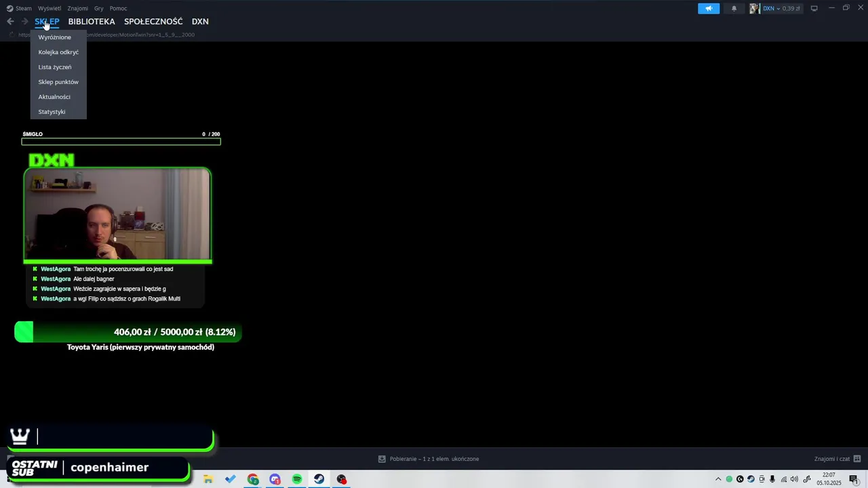This screenshot has height=488, width=868.
Task: Open the Pomoc menu
Action: (x=118, y=8)
